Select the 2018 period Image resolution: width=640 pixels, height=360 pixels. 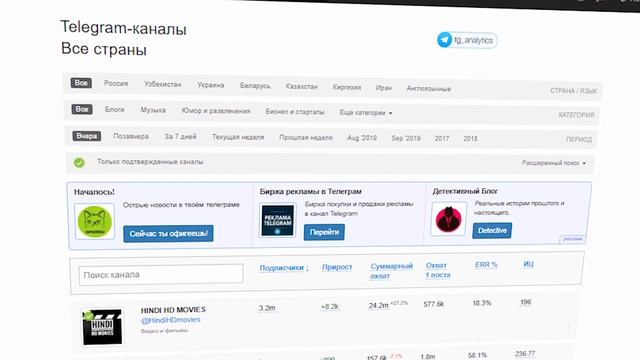click(x=470, y=139)
